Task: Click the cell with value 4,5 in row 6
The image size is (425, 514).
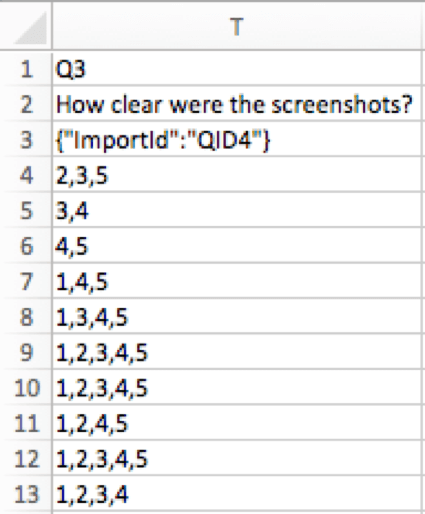Action: [x=237, y=246]
